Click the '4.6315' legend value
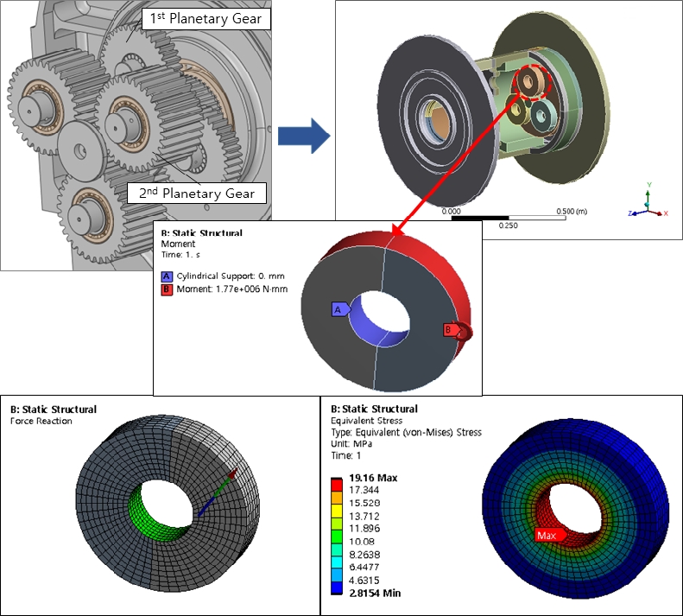Image resolution: width=683 pixels, height=616 pixels. coord(364,581)
